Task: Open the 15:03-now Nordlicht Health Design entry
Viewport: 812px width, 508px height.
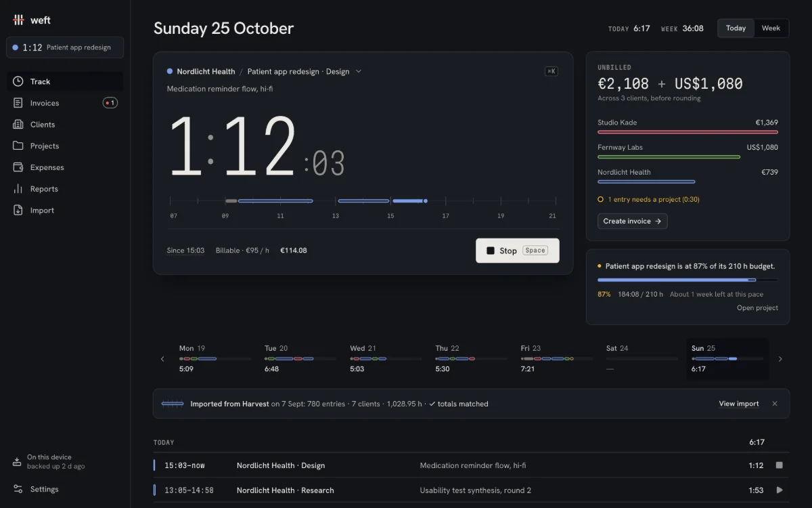Action: pos(471,465)
